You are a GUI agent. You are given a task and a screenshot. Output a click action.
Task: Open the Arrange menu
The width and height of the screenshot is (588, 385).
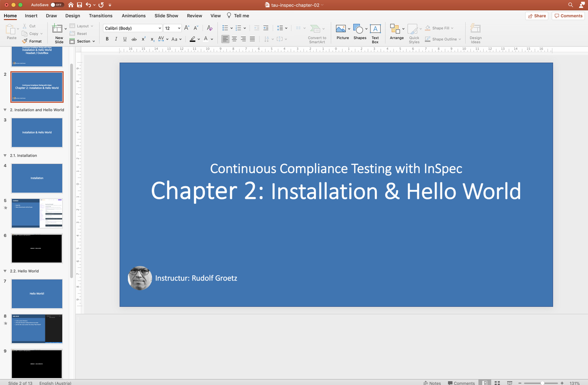coord(396,32)
